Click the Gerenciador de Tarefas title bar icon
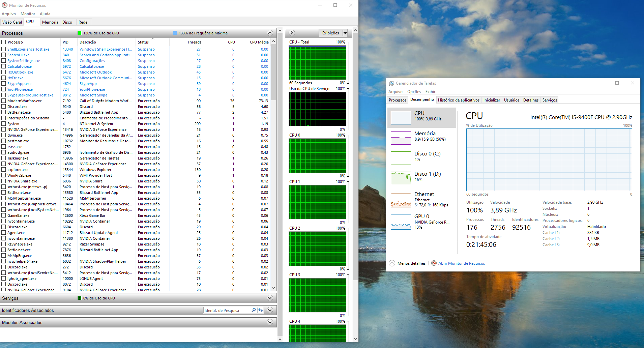This screenshot has width=644, height=348. pyautogui.click(x=391, y=83)
